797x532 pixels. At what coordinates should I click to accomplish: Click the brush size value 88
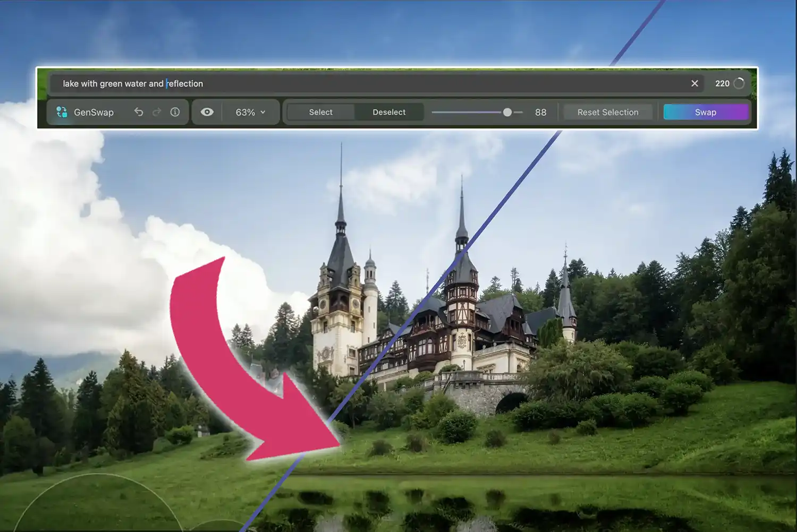pyautogui.click(x=541, y=112)
